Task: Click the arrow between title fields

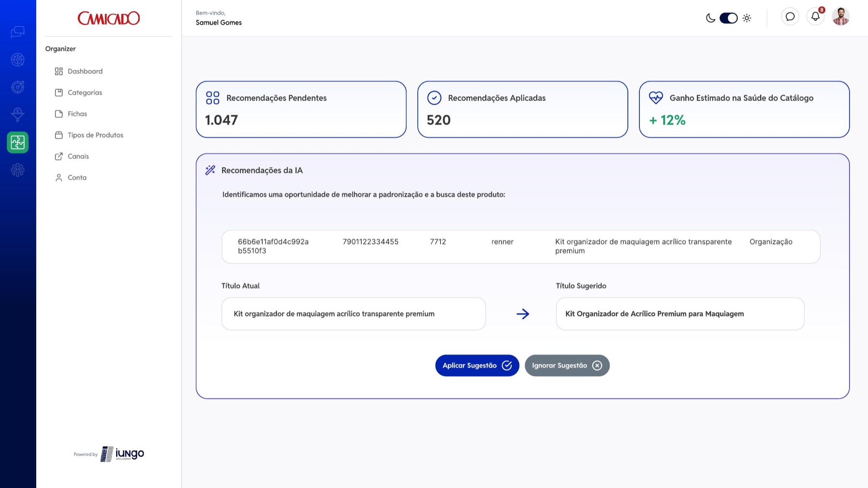Action: [x=523, y=314]
